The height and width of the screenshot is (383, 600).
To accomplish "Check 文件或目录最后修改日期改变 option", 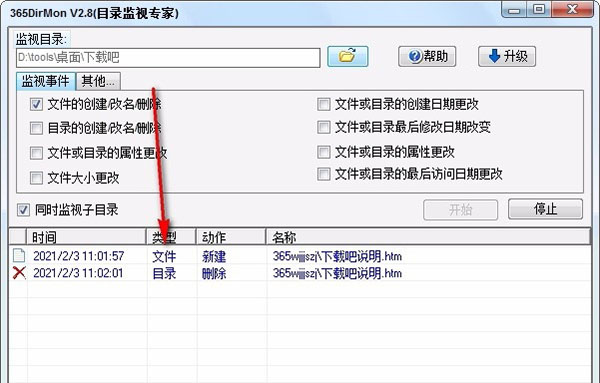I will click(324, 127).
